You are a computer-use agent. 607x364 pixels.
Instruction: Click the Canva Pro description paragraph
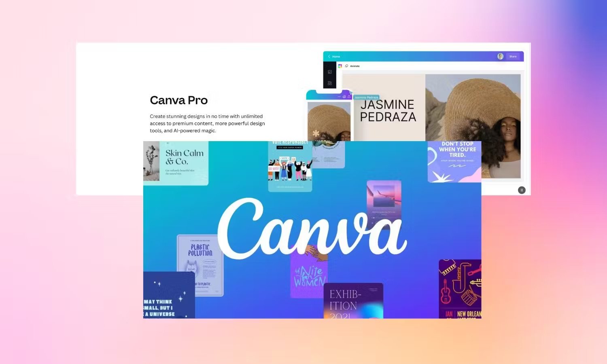(x=207, y=123)
